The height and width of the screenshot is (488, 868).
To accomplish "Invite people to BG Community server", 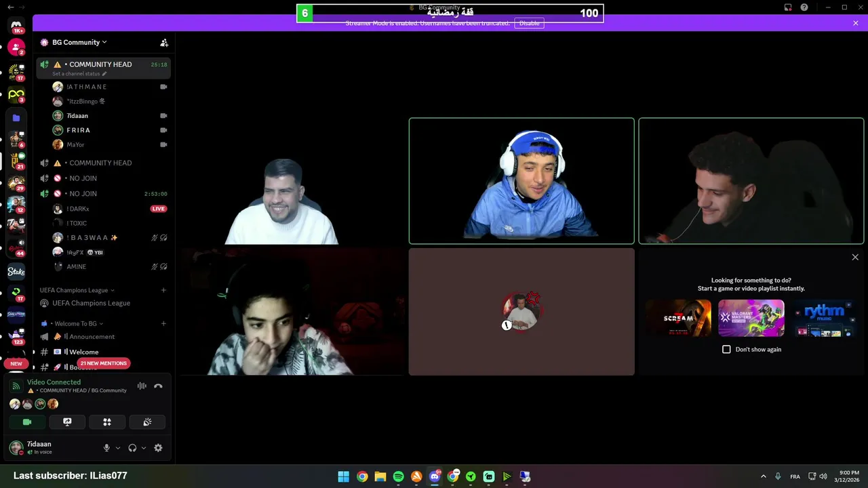I will (164, 42).
